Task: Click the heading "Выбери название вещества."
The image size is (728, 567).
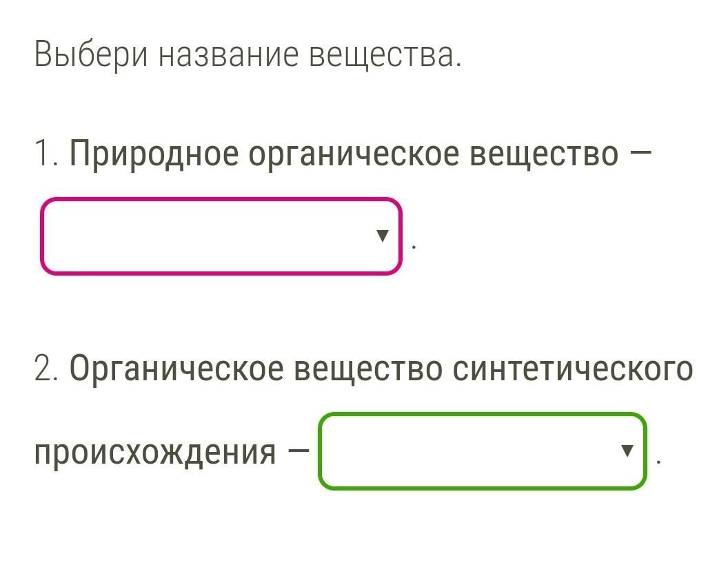Action: (x=247, y=55)
